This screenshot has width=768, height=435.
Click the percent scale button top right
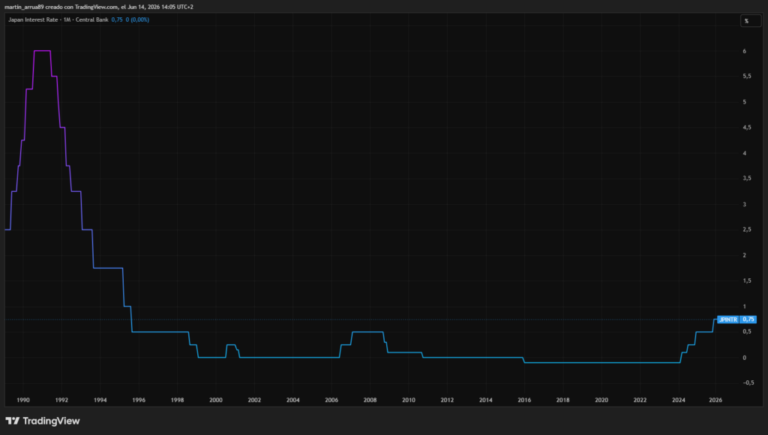point(750,21)
